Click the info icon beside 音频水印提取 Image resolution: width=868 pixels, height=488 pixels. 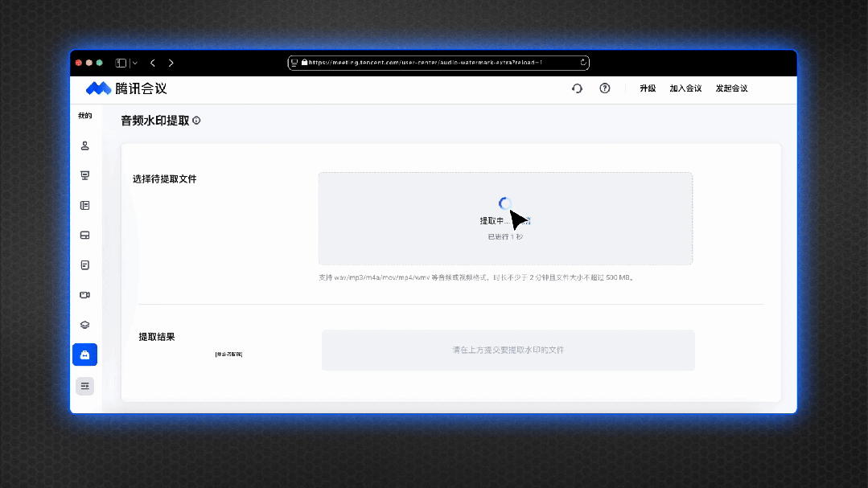(196, 121)
